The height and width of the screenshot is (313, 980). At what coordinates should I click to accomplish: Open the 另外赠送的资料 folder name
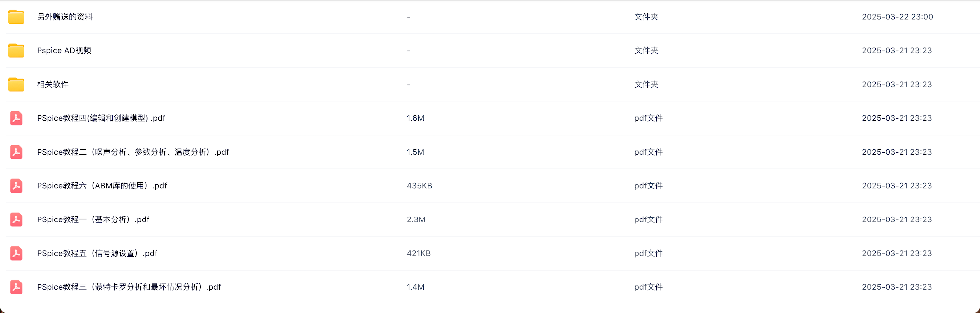(65, 17)
